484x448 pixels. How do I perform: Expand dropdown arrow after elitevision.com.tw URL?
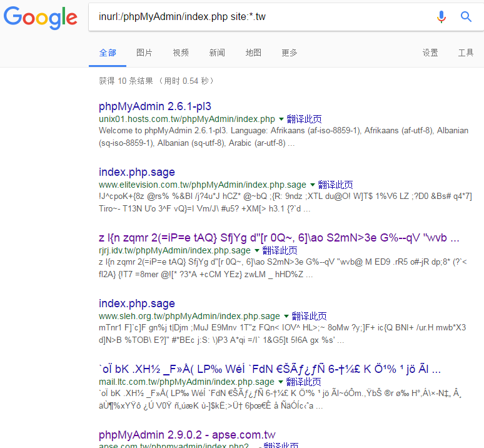313,185
